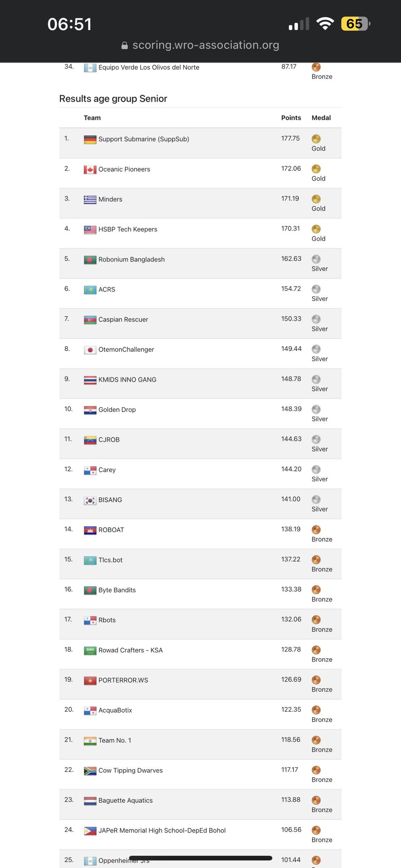
Task: Select the Points column header
Action: (x=291, y=118)
